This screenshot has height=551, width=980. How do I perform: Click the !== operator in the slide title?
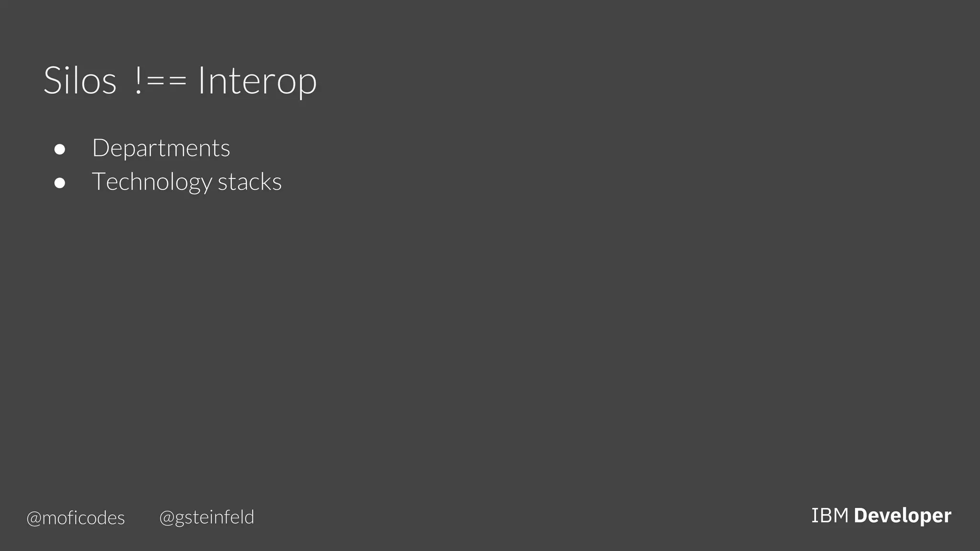(x=161, y=80)
